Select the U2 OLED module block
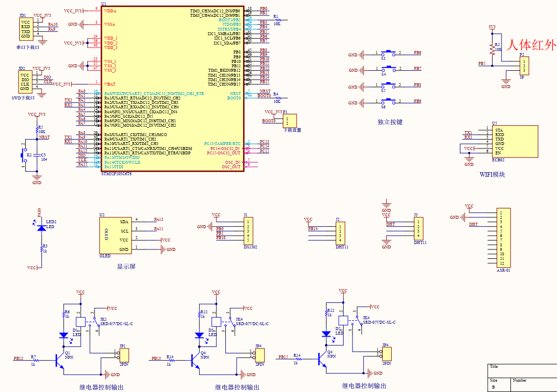Viewport: 557px width, 392px height. pos(115,236)
